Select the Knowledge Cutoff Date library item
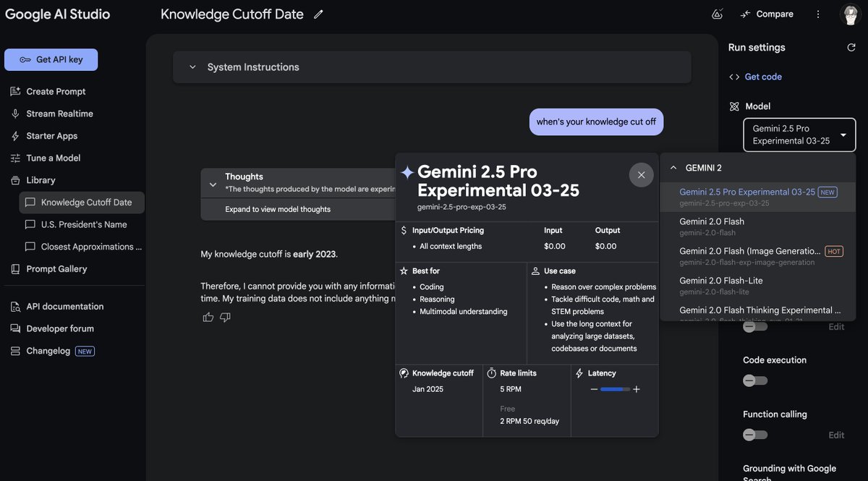The width and height of the screenshot is (868, 481). coord(82,203)
